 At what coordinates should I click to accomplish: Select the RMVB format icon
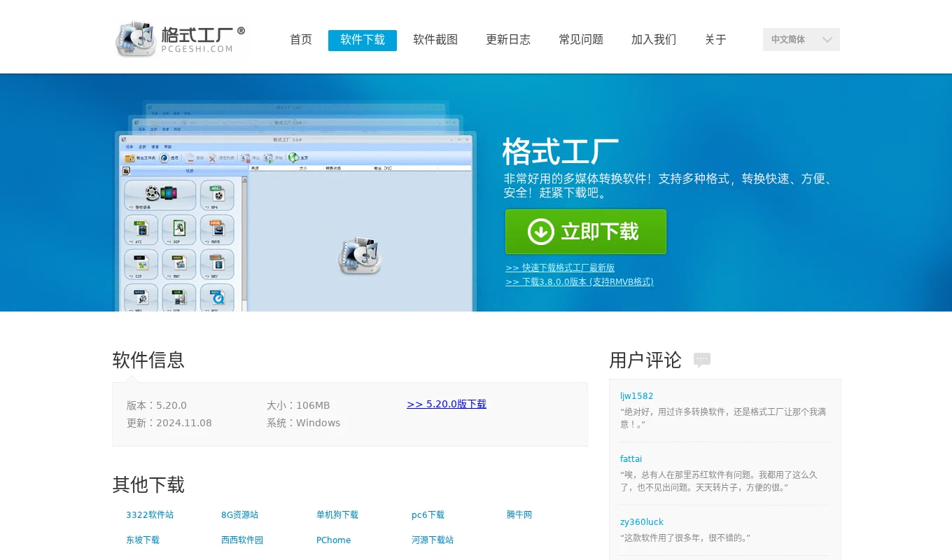point(217,230)
